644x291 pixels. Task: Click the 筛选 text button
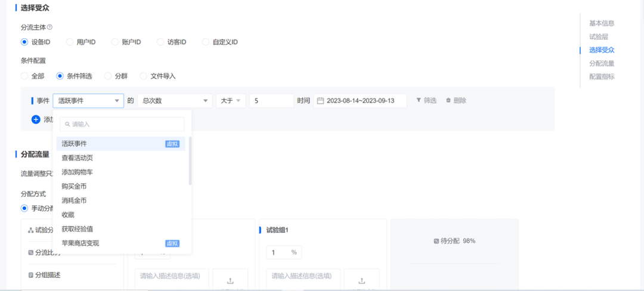tap(430, 100)
